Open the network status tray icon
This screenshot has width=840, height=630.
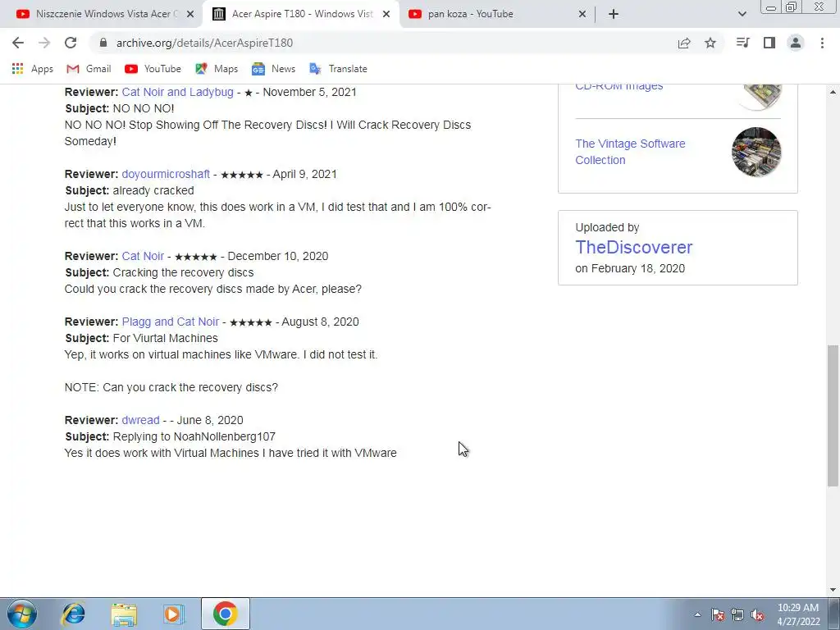[x=737, y=614]
